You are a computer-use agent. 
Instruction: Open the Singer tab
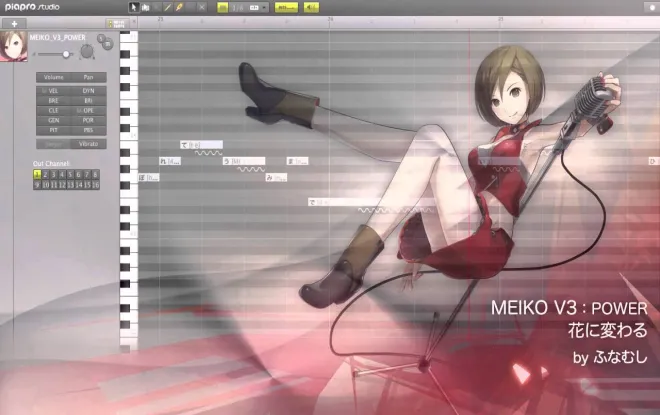(53, 144)
